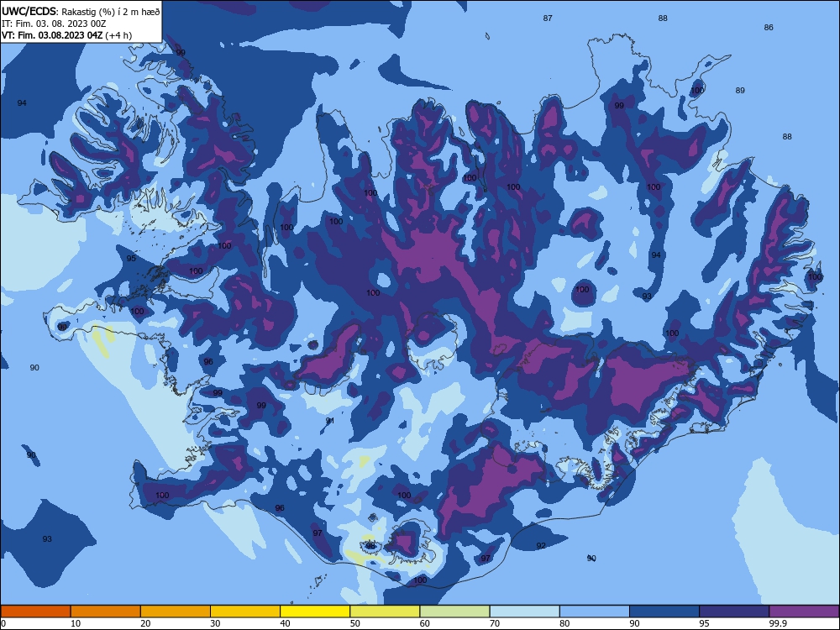Screen dimensions: 840x630
Task: Click the map humidity value '89'
Action: click(740, 91)
